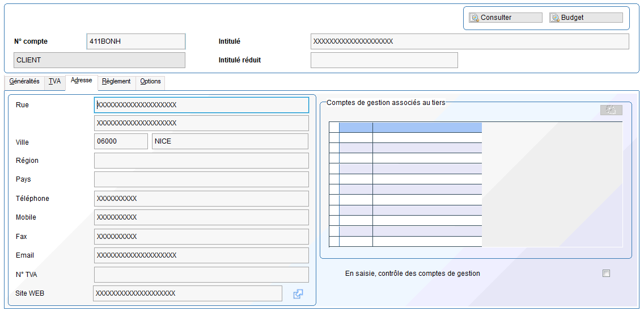Click the city field containing NICE
Screen dimensions: 644x311
(x=230, y=141)
